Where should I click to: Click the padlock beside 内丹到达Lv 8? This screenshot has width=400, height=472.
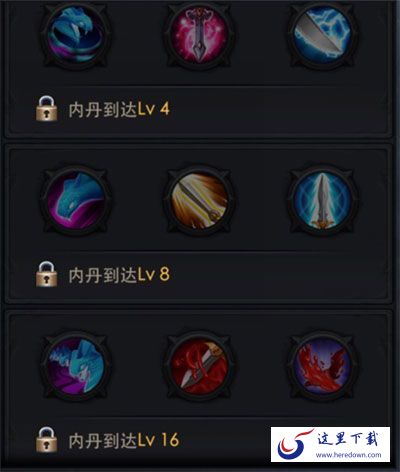click(46, 274)
